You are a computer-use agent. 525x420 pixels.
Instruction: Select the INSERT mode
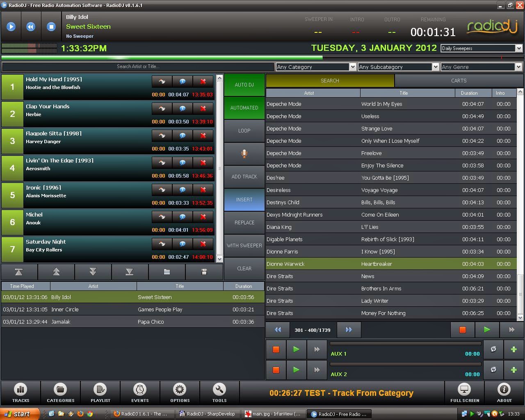click(x=244, y=200)
